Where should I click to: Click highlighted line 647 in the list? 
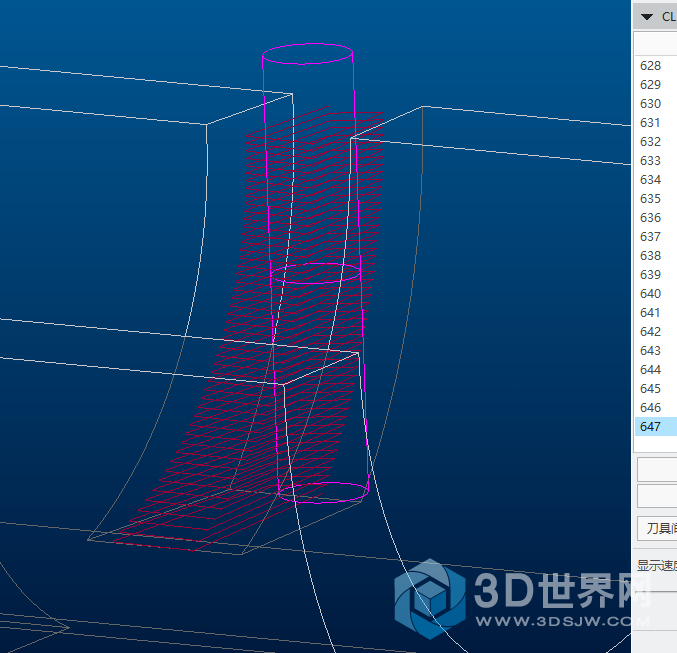pyautogui.click(x=656, y=427)
